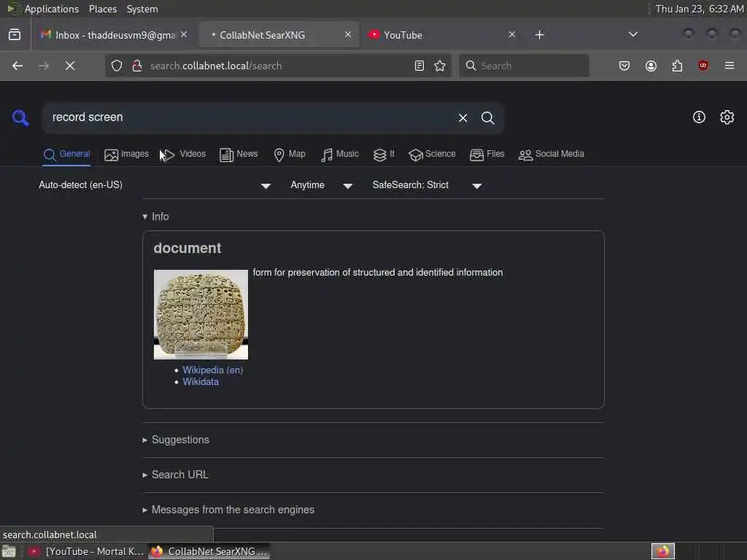Open Firefox hamburger menu

click(x=729, y=66)
